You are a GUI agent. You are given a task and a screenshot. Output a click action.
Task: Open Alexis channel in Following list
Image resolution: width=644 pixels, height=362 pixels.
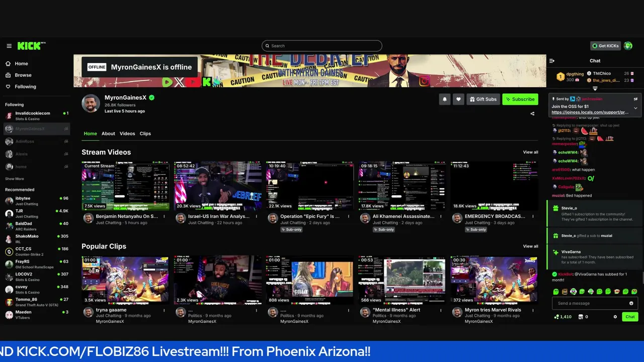tap(37, 154)
